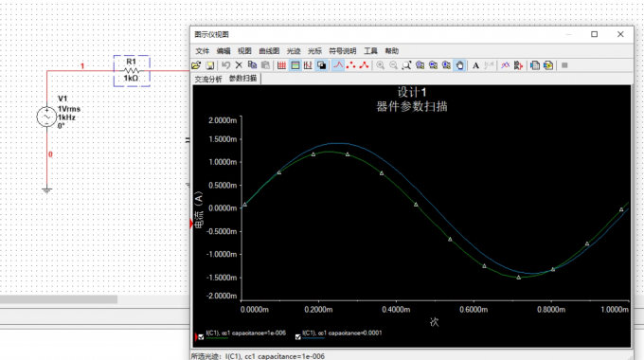The height and width of the screenshot is (360, 644).
Task: Switch to the 参数扫描 tab
Action: [x=242, y=79]
